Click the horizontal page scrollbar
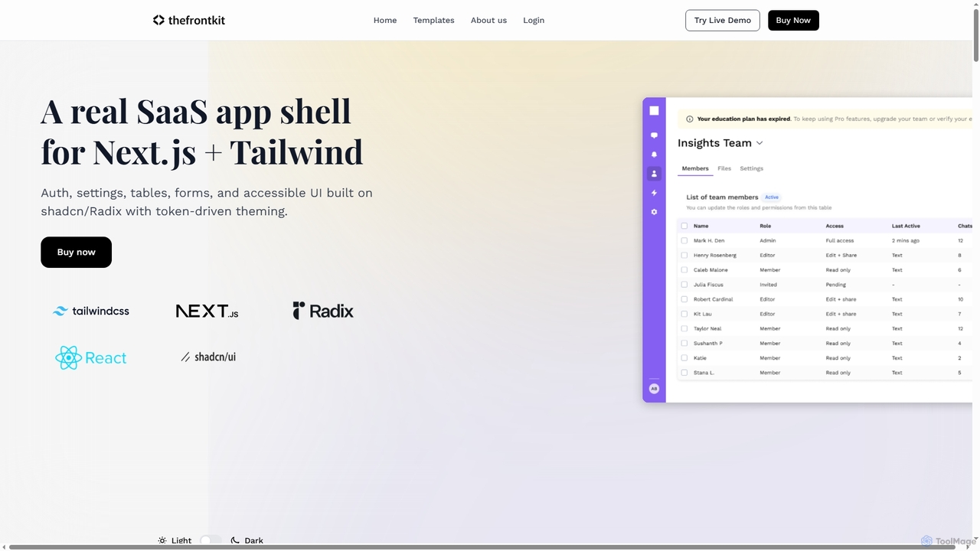The width and height of the screenshot is (980, 551). tap(482, 547)
